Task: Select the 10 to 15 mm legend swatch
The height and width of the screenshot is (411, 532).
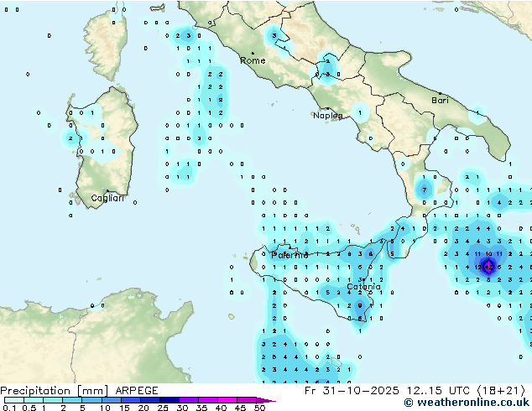Action: click(x=111, y=400)
